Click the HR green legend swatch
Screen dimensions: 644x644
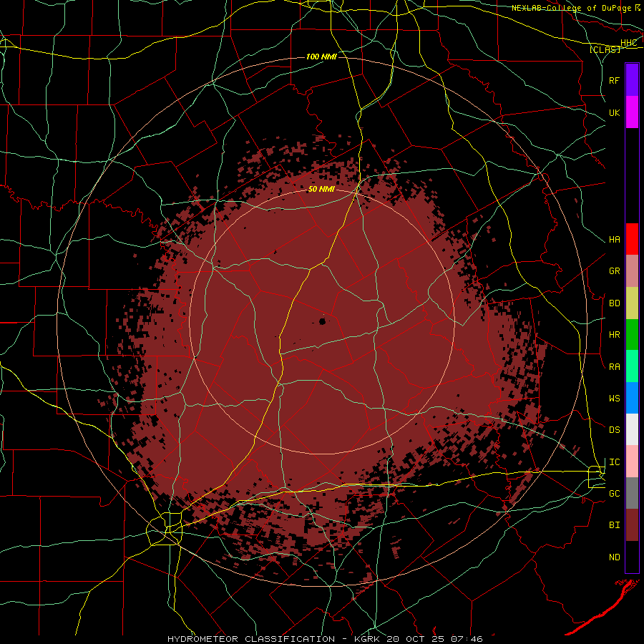(x=632, y=335)
